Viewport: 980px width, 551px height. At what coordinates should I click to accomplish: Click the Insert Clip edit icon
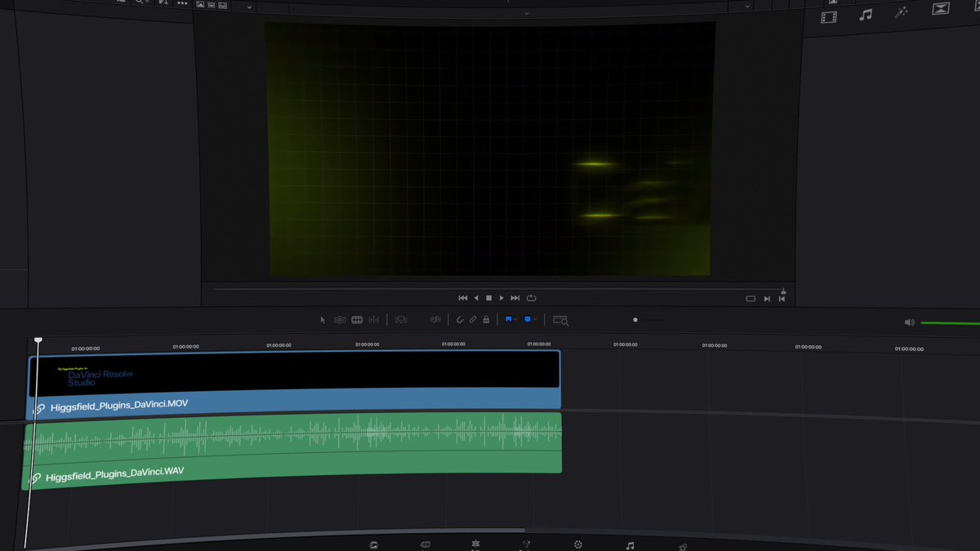401,320
